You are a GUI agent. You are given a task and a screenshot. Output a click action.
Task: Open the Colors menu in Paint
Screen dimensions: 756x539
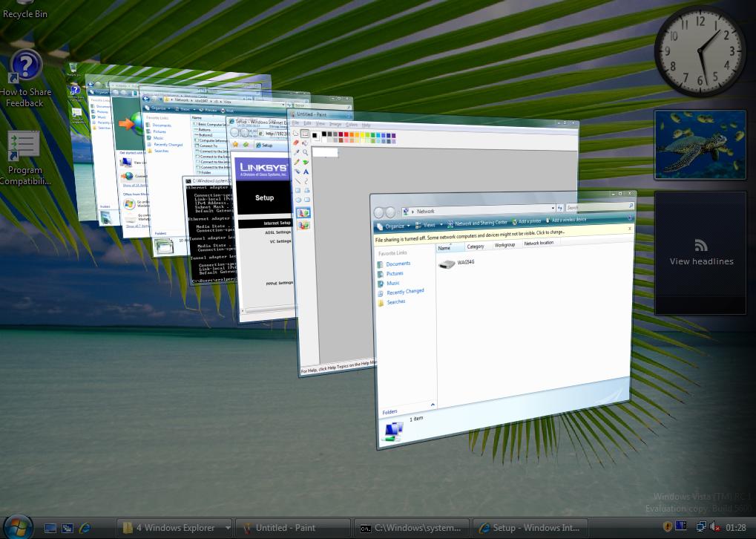pos(352,125)
